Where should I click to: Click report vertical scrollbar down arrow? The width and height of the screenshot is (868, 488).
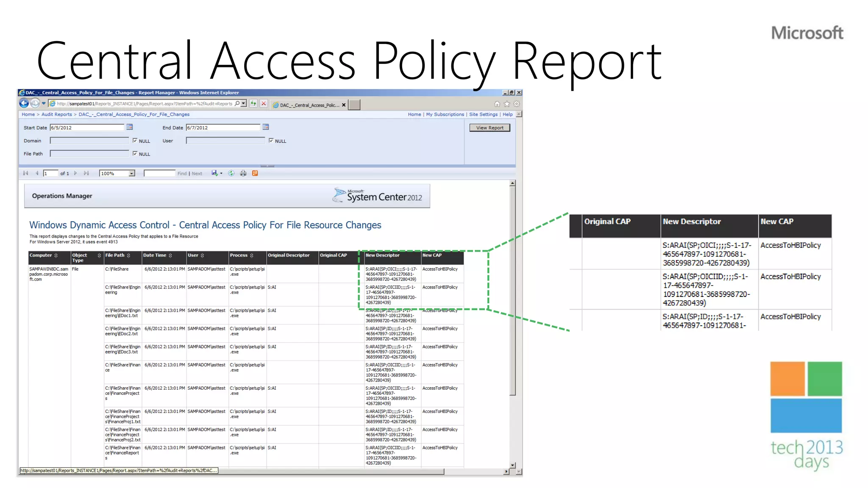(x=512, y=465)
